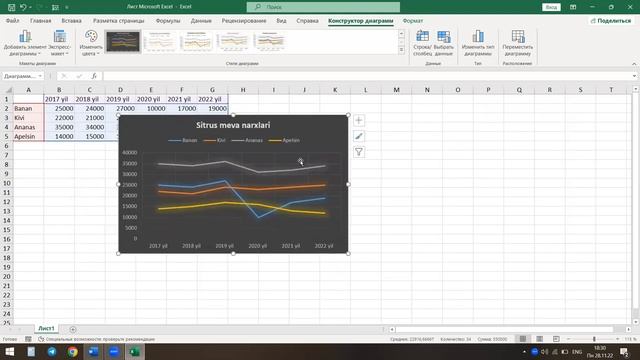640x360 pixels.
Task: Switch to the Данные tab
Action: 201,21
